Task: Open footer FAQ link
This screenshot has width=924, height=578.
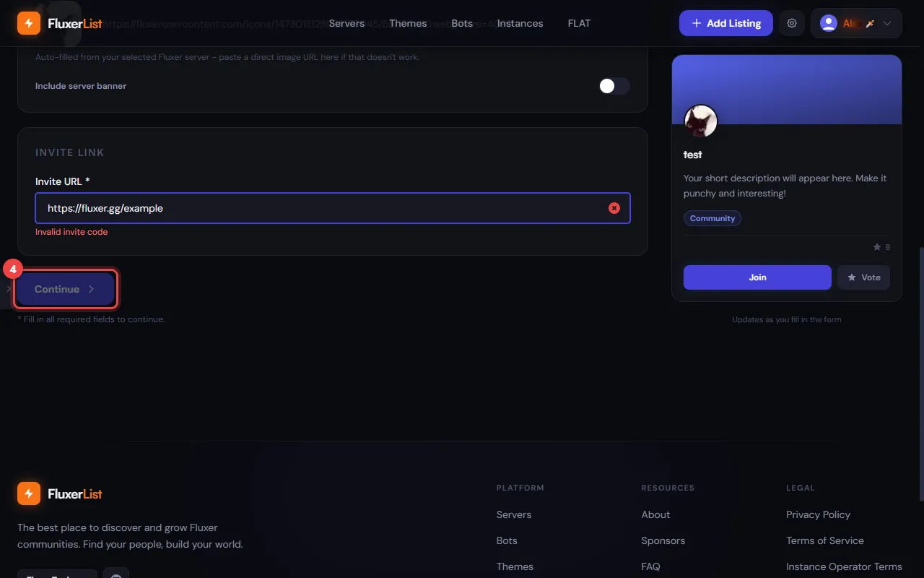Action: tap(650, 566)
